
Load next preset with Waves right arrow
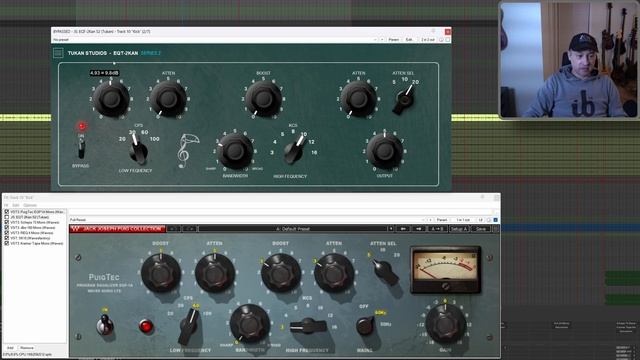(419, 229)
